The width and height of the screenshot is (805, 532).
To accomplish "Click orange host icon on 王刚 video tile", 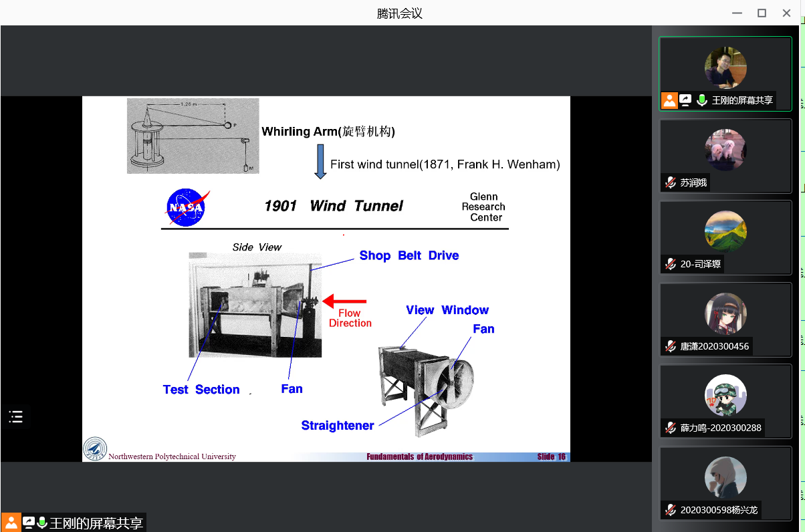I will pyautogui.click(x=669, y=100).
